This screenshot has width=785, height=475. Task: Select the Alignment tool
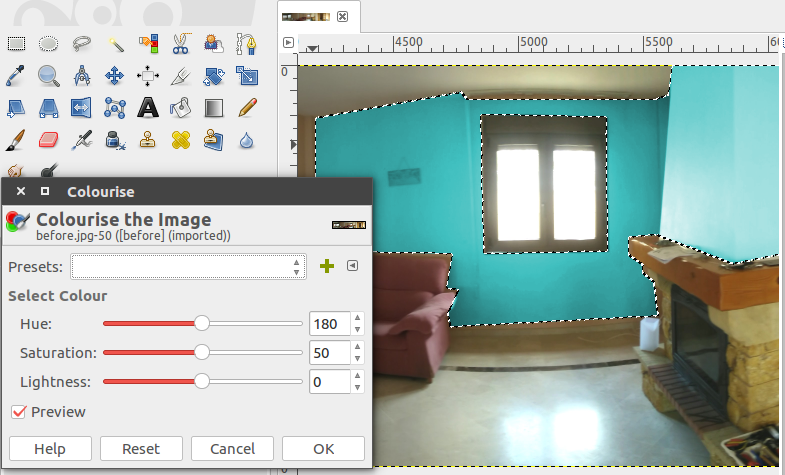pos(148,76)
